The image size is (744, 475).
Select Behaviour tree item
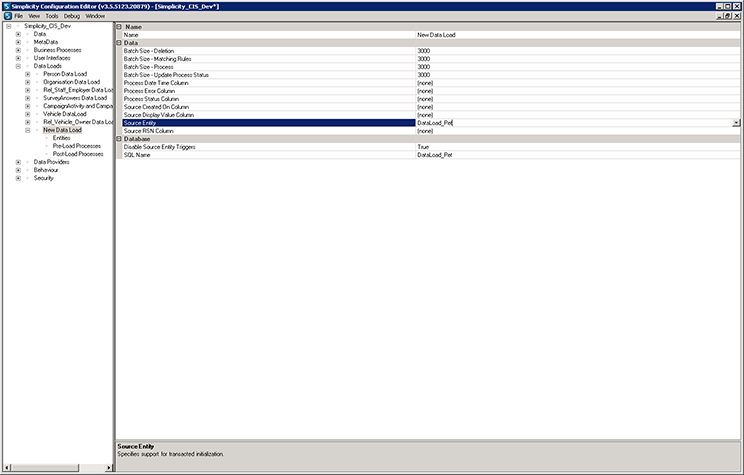[46, 170]
